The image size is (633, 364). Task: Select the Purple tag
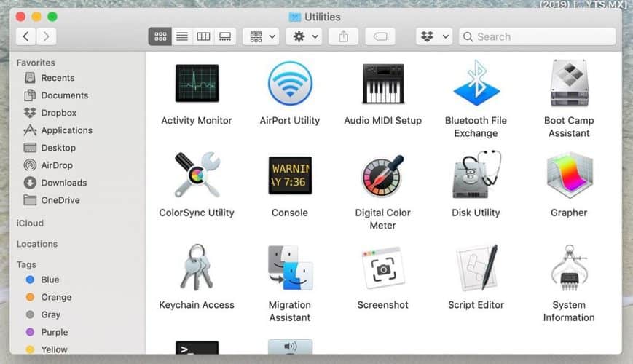pyautogui.click(x=47, y=332)
